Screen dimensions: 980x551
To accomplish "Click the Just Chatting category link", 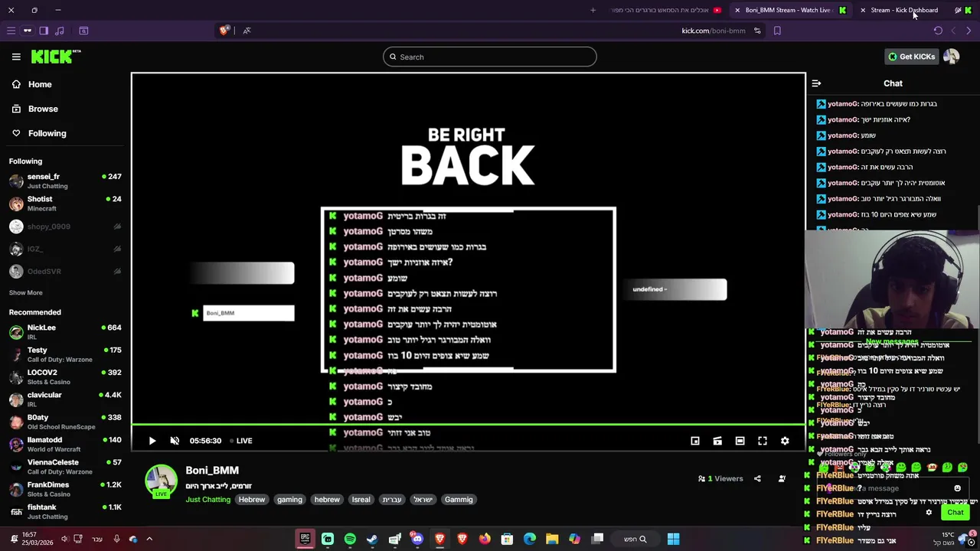I will [x=207, y=500].
